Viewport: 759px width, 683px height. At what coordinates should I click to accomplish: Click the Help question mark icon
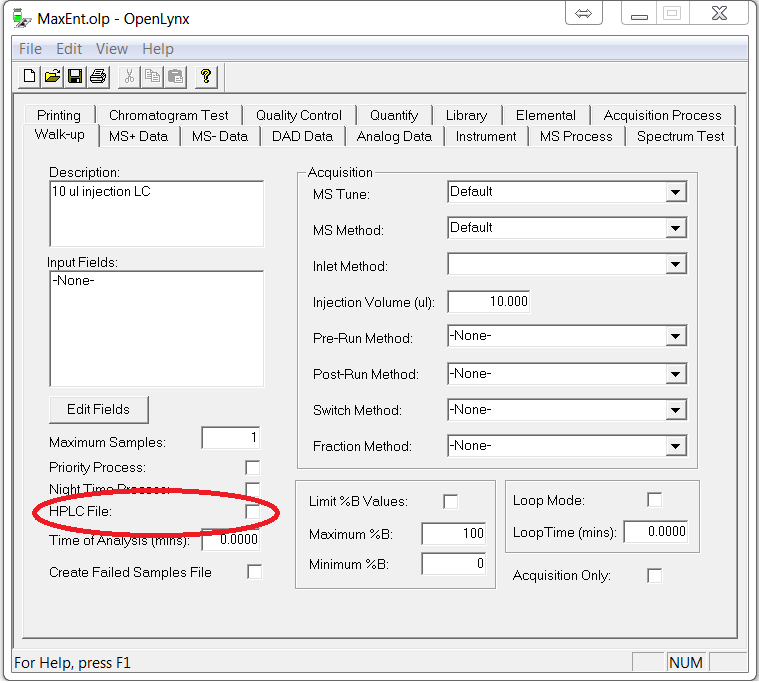click(x=207, y=76)
